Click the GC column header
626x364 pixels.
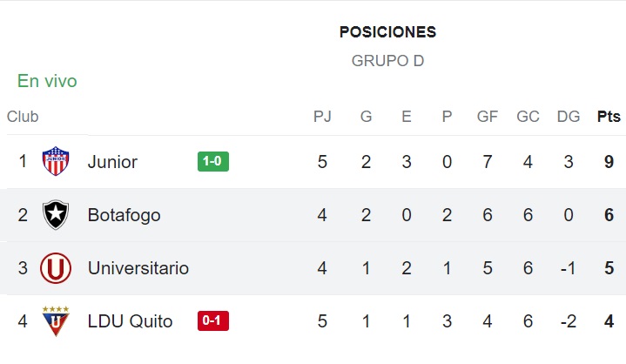(x=528, y=117)
